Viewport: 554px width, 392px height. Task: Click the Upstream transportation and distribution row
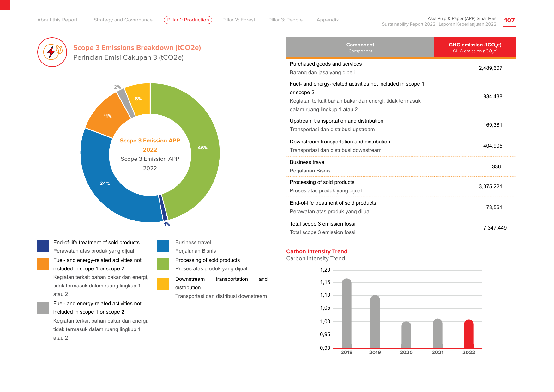tap(401, 125)
